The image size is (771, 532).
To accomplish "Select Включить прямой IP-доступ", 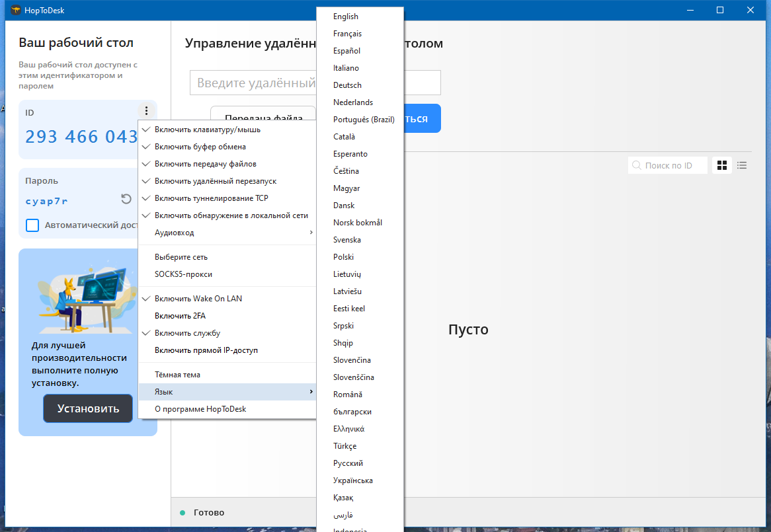I will 227,350.
